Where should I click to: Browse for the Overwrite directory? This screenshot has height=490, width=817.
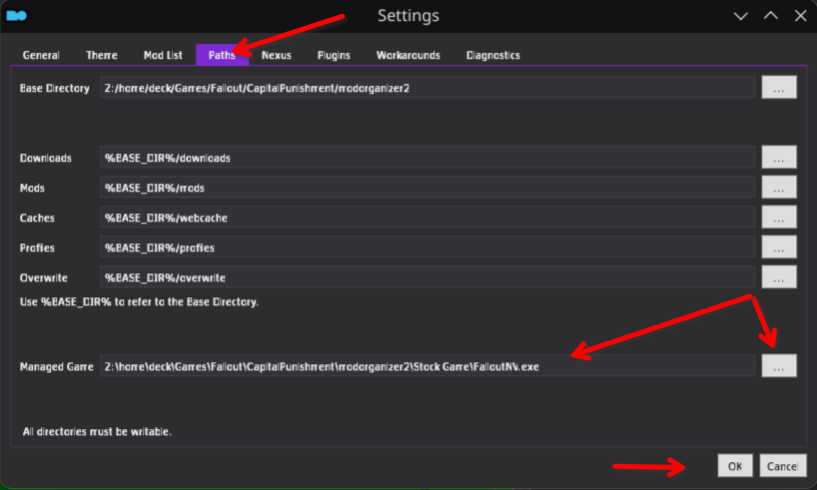point(778,277)
